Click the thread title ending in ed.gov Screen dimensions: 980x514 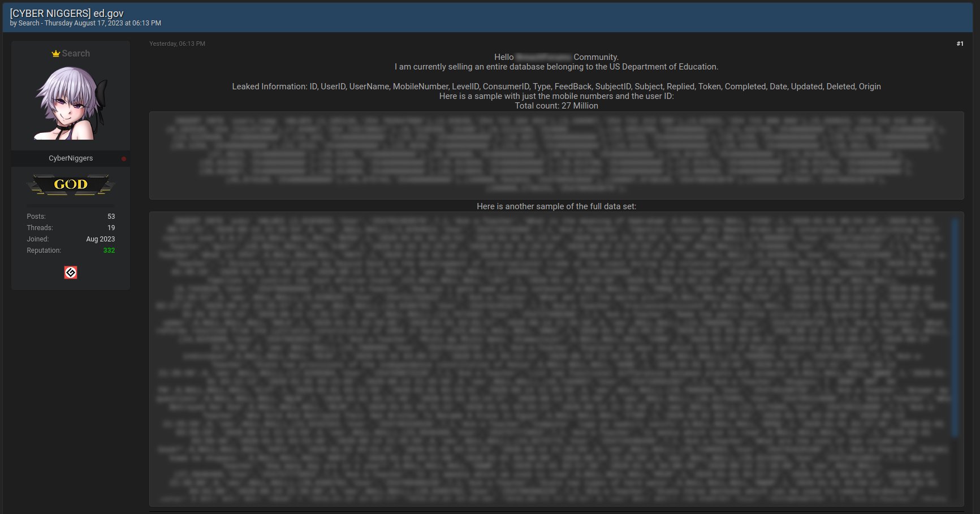click(x=67, y=13)
